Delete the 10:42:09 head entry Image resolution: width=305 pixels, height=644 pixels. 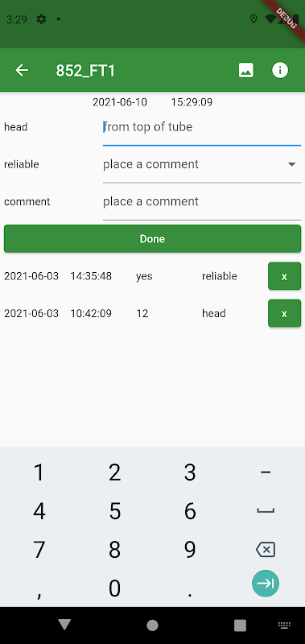tap(284, 313)
